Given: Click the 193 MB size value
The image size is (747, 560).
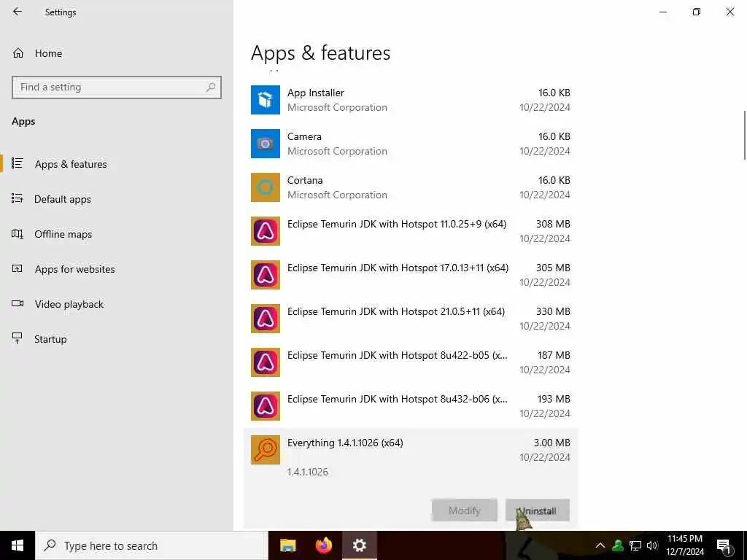Looking at the screenshot, I should [554, 399].
